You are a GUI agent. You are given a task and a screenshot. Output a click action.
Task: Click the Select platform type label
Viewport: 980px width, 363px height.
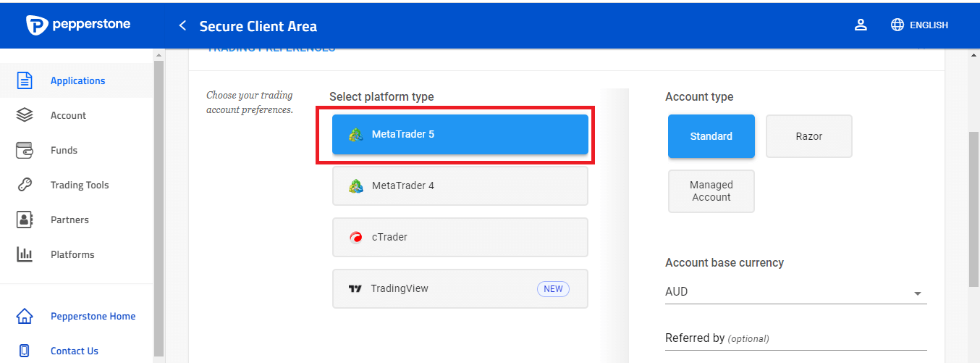pos(381,96)
